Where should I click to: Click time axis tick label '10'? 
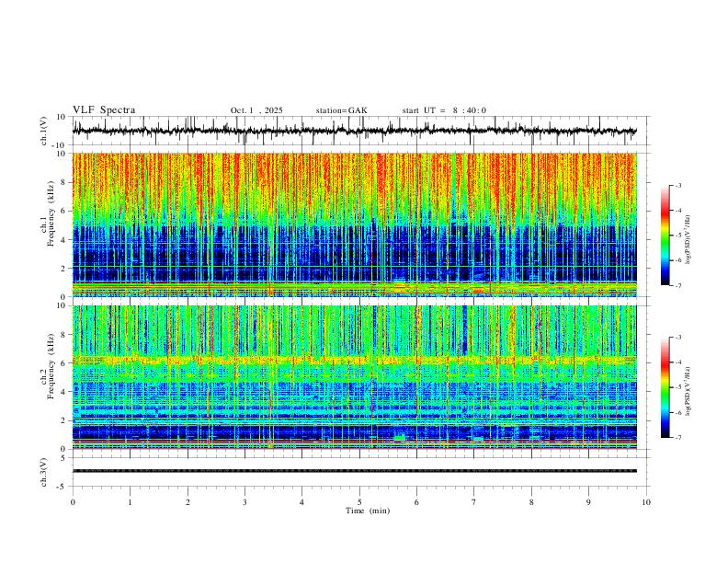pyautogui.click(x=646, y=502)
